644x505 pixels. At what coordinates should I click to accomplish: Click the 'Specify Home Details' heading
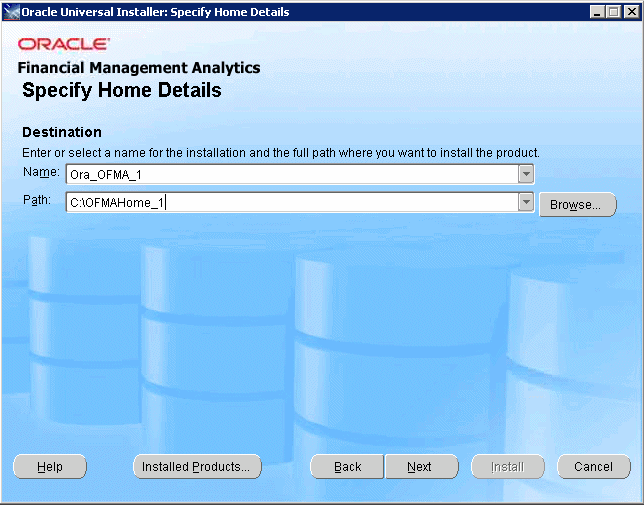point(122,90)
